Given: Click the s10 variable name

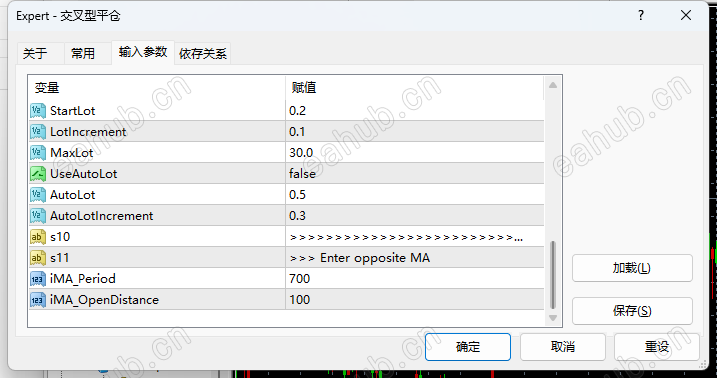Looking at the screenshot, I should tap(60, 237).
